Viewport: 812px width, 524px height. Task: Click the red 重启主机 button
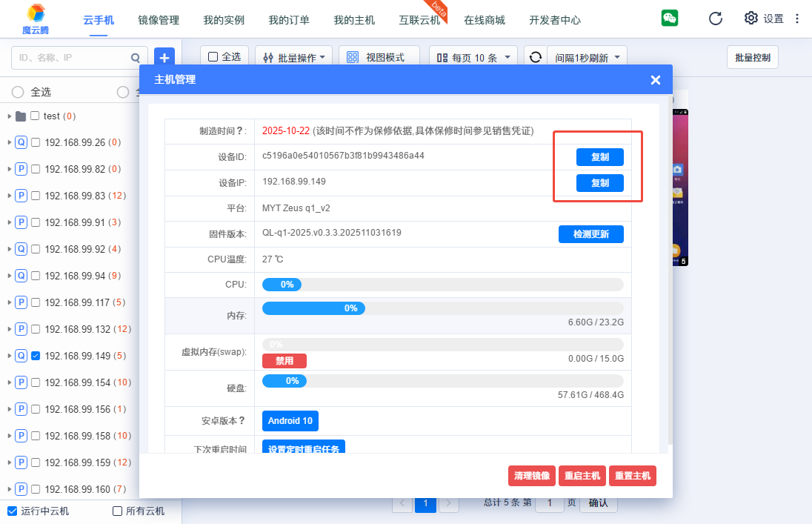click(x=582, y=476)
